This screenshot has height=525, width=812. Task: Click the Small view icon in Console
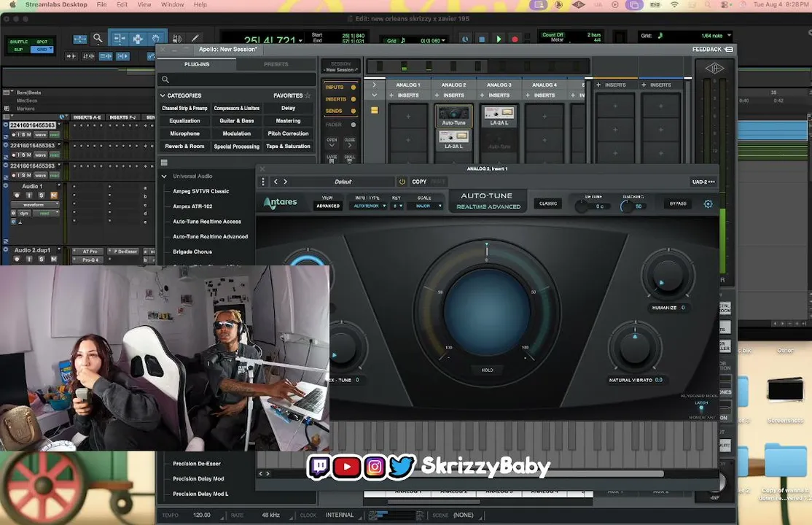(x=350, y=159)
